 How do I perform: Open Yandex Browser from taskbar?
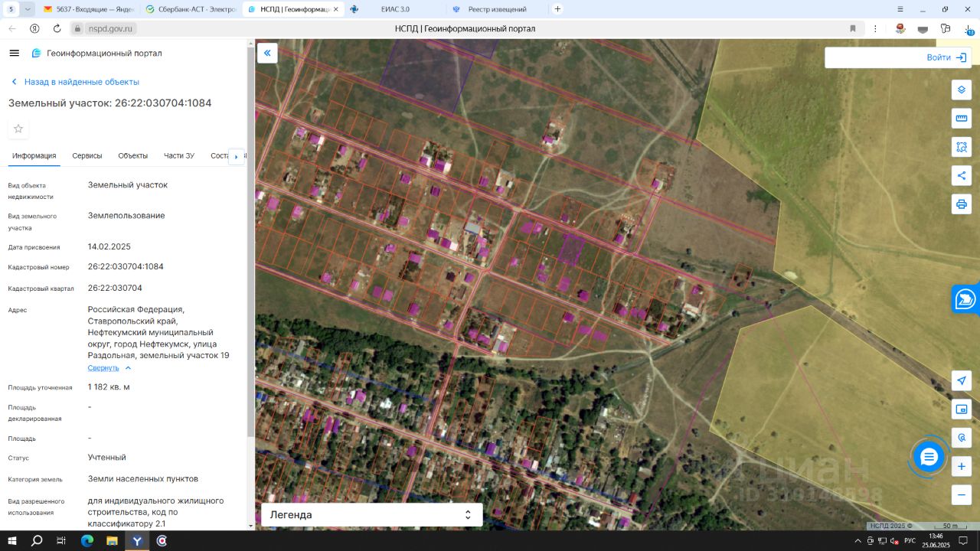137,541
